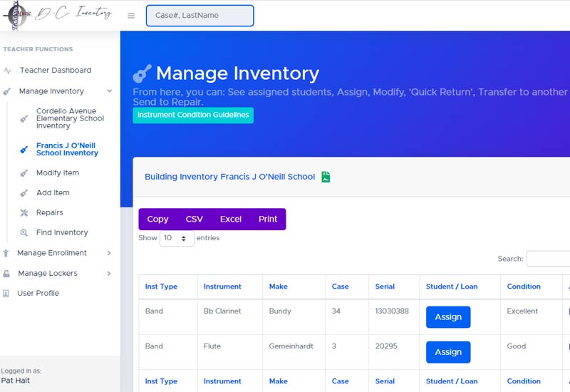Click the Cordello Avenue inventory guitar icon
The height and width of the screenshot is (392, 570).
coord(24,118)
